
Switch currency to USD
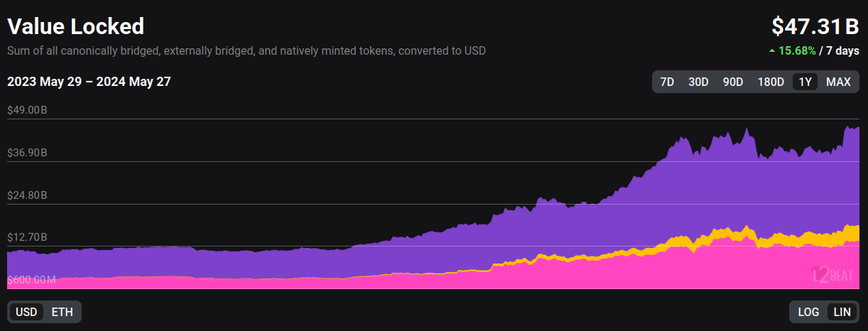(x=26, y=312)
